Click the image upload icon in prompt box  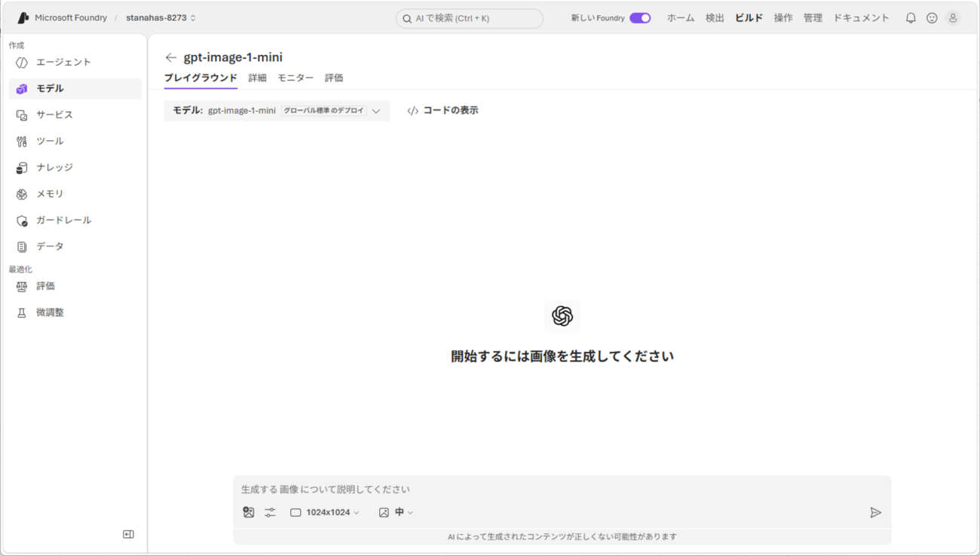(x=249, y=512)
